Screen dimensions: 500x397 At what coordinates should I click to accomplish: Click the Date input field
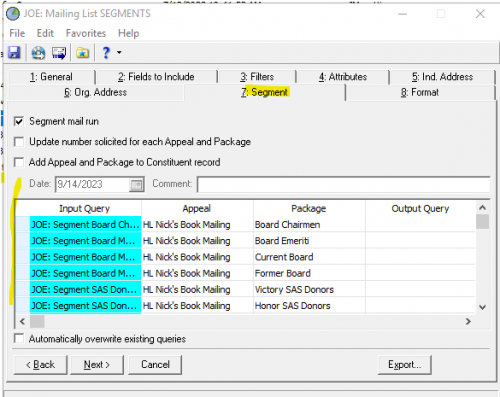point(92,184)
